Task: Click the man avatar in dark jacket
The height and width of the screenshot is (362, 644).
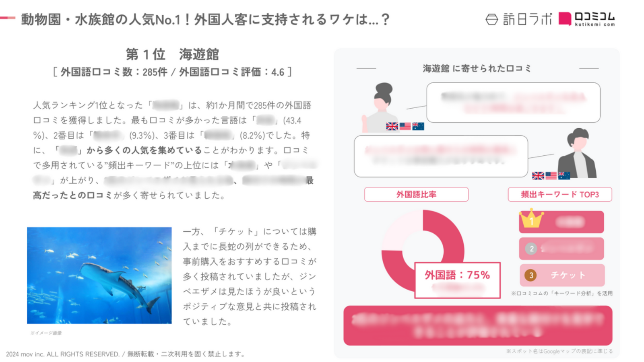Action: coord(577,153)
